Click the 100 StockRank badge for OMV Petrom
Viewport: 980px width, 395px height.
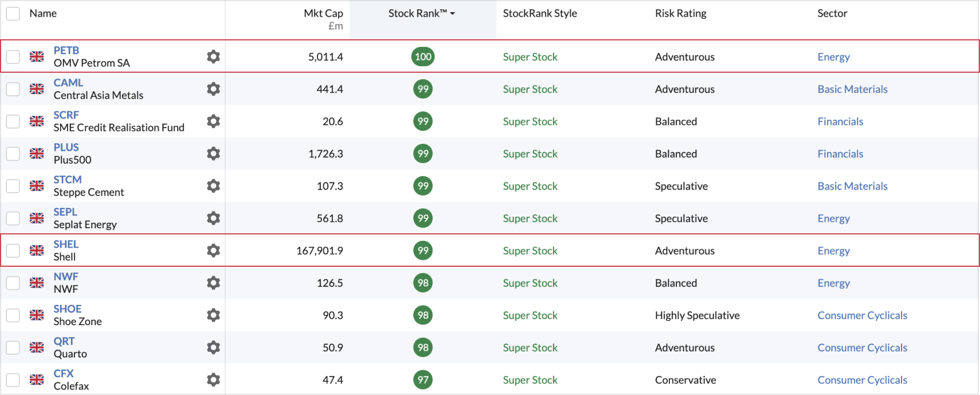423,57
